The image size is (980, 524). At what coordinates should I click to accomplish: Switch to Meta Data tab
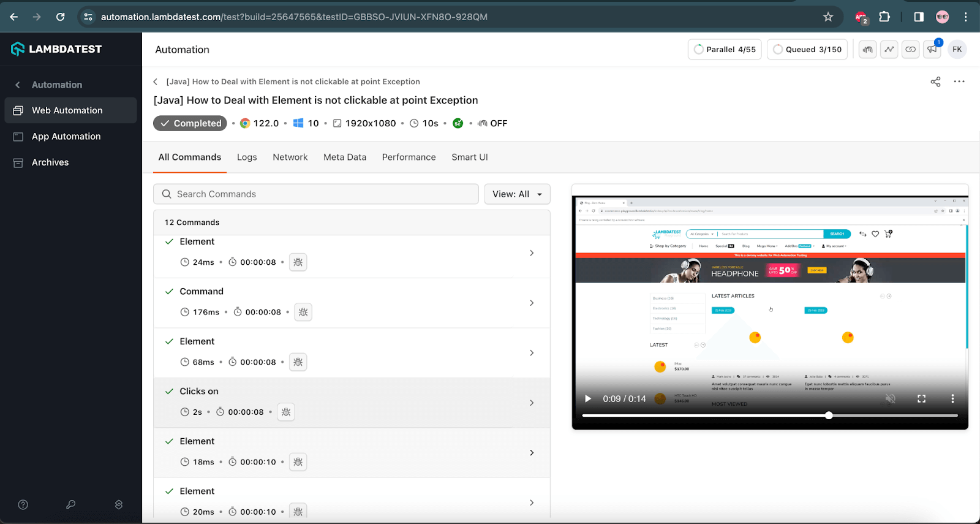[345, 157]
